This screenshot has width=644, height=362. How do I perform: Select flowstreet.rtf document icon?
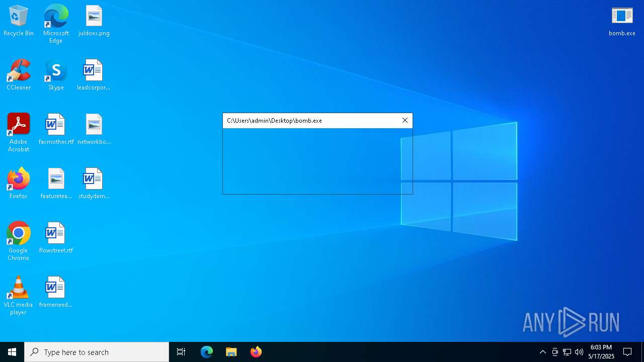point(56,238)
